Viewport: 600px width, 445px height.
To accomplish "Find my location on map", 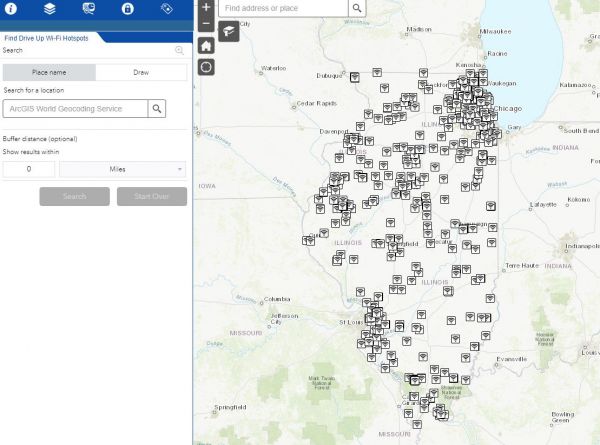I will (206, 67).
